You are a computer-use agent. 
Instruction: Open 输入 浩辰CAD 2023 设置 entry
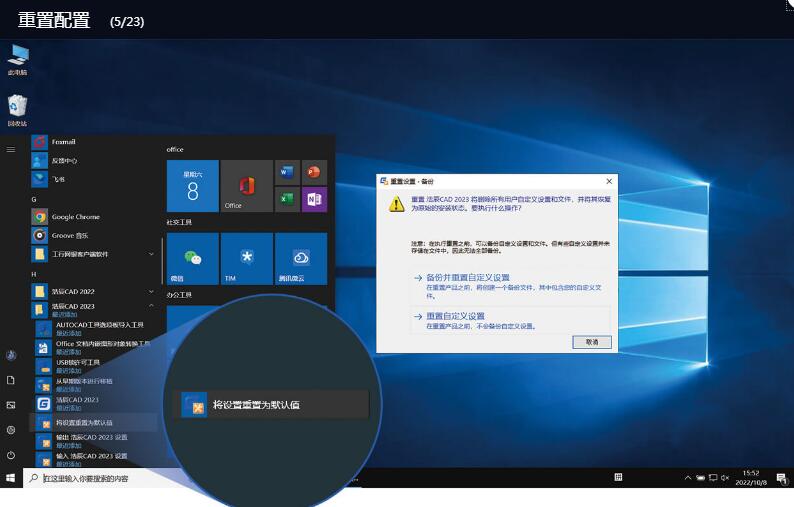(x=96, y=459)
